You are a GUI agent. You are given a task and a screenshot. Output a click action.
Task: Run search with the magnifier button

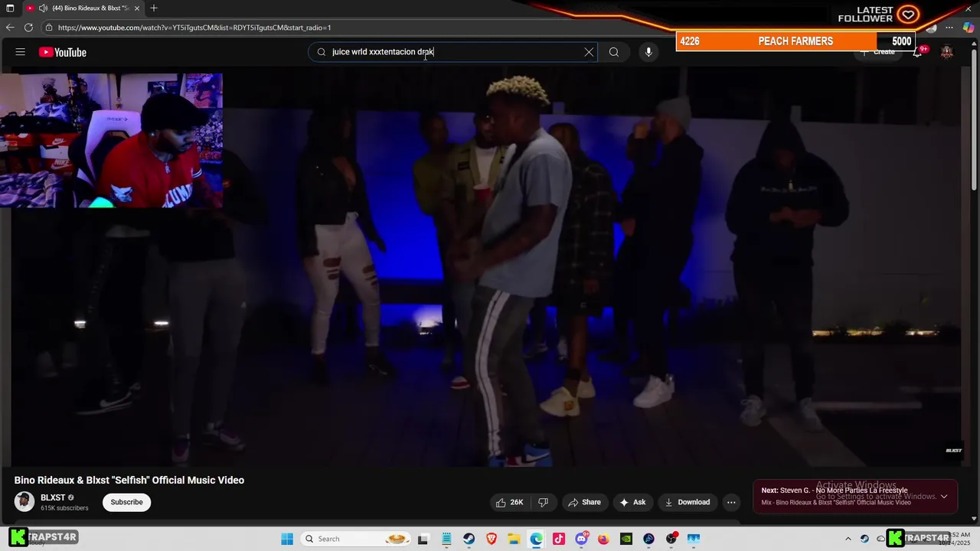(x=614, y=52)
